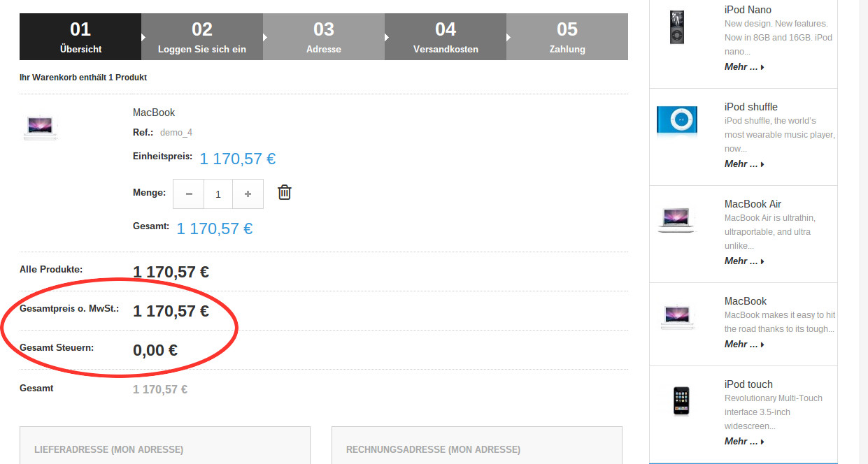
Task: Go to step 02 Loggen Sie sich ein
Action: [202, 37]
